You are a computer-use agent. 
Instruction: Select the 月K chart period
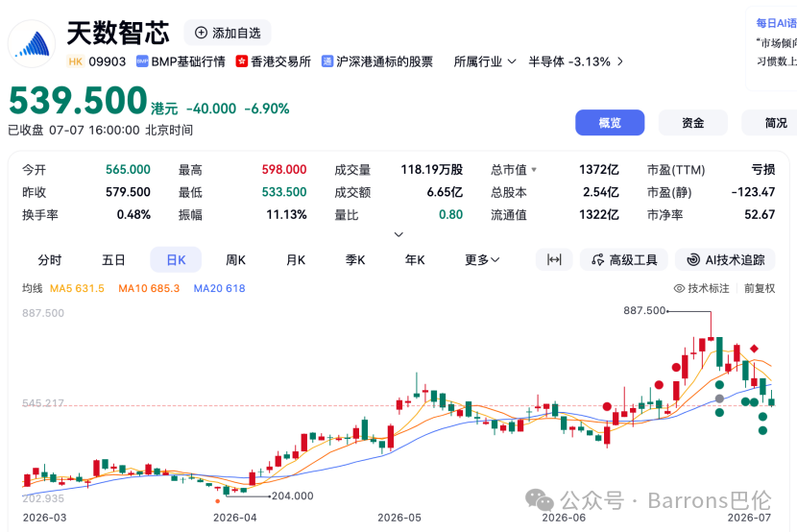click(296, 260)
